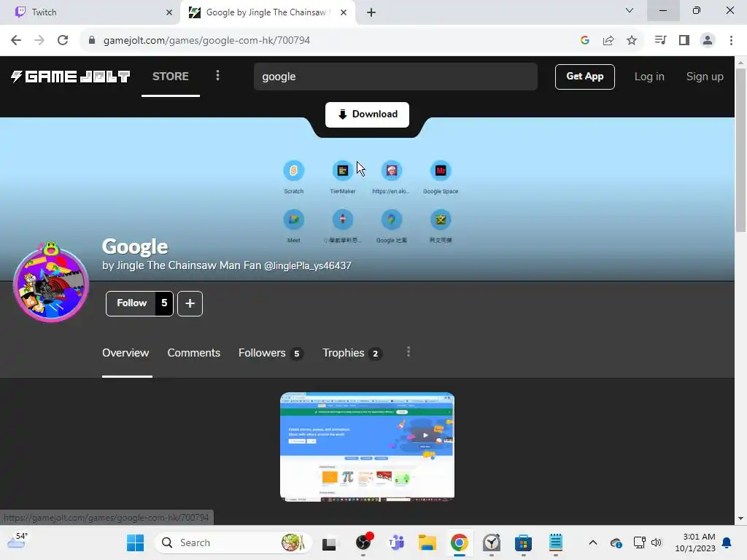Screen dimensions: 747x560
Task: Click the Download button
Action: pyautogui.click(x=368, y=114)
